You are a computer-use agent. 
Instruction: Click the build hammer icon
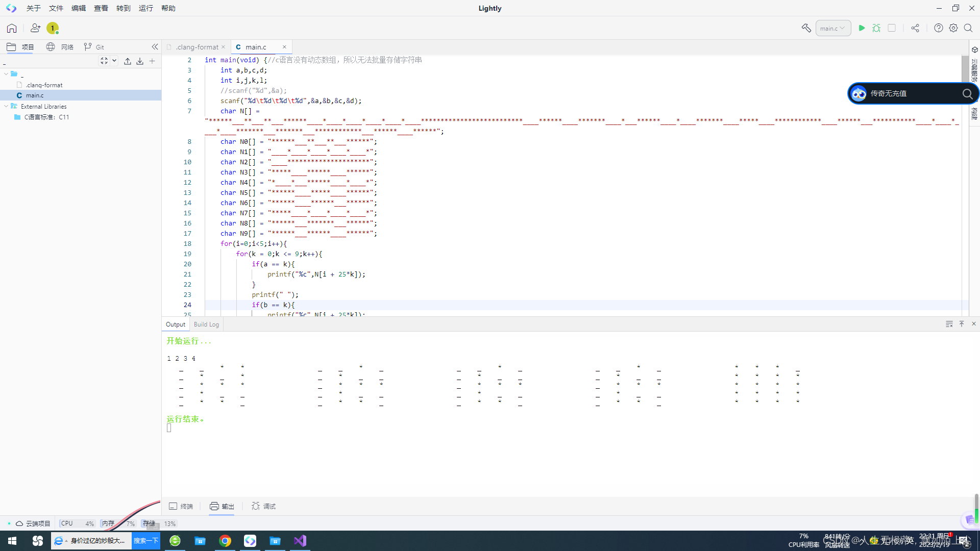[x=806, y=28]
